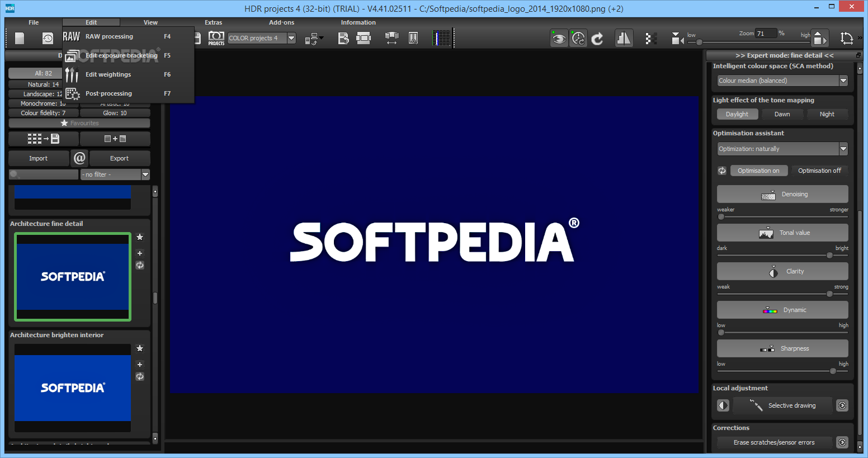Click plus icon beside Architecture brighten interior
The image size is (868, 458).
(x=140, y=364)
